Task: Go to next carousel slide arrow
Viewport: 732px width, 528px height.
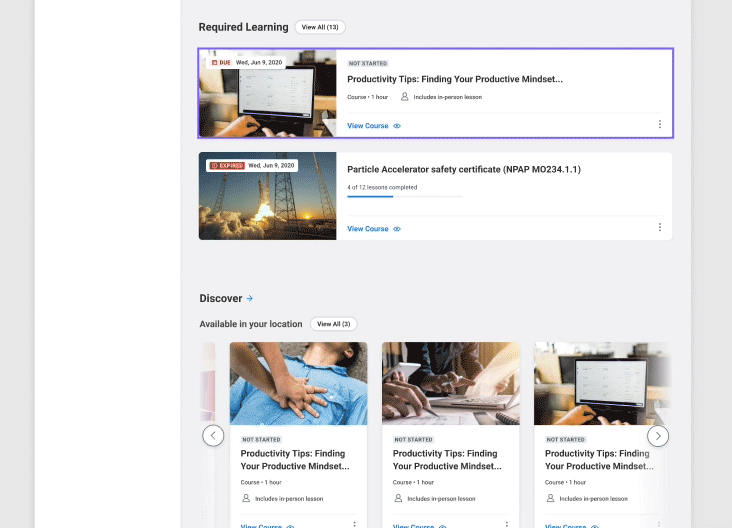Action: click(658, 436)
